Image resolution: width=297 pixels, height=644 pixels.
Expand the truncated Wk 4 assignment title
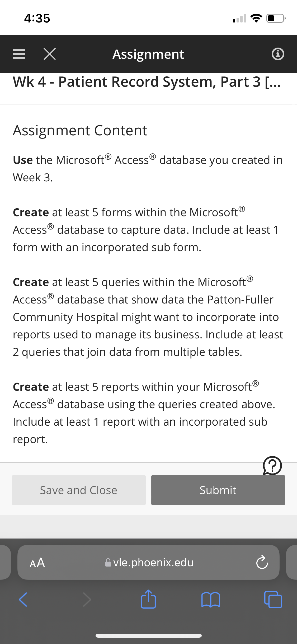pos(147,82)
